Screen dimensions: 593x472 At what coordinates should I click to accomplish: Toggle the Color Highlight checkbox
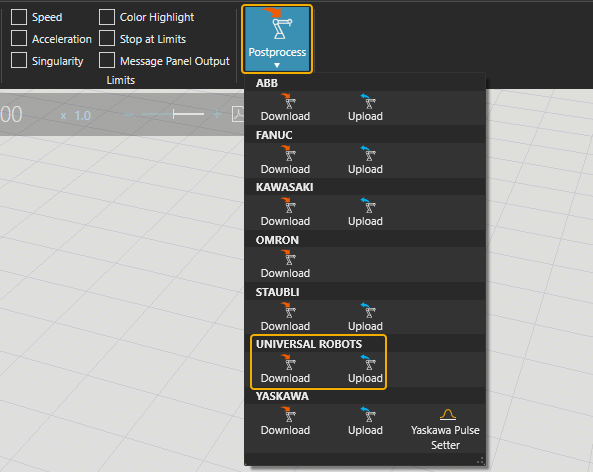click(x=107, y=17)
